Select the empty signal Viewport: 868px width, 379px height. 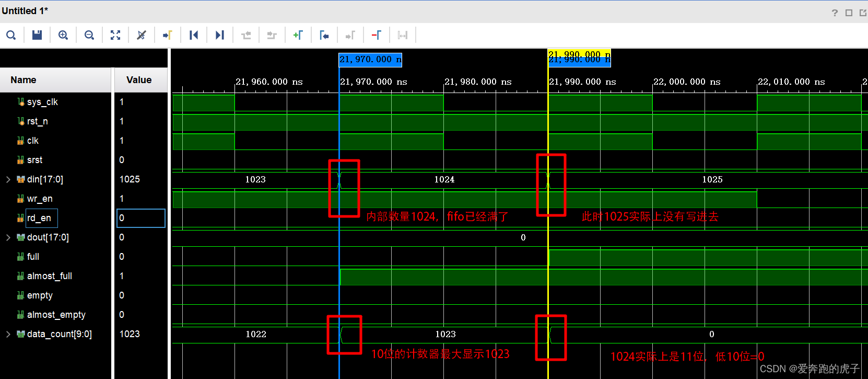[40, 295]
